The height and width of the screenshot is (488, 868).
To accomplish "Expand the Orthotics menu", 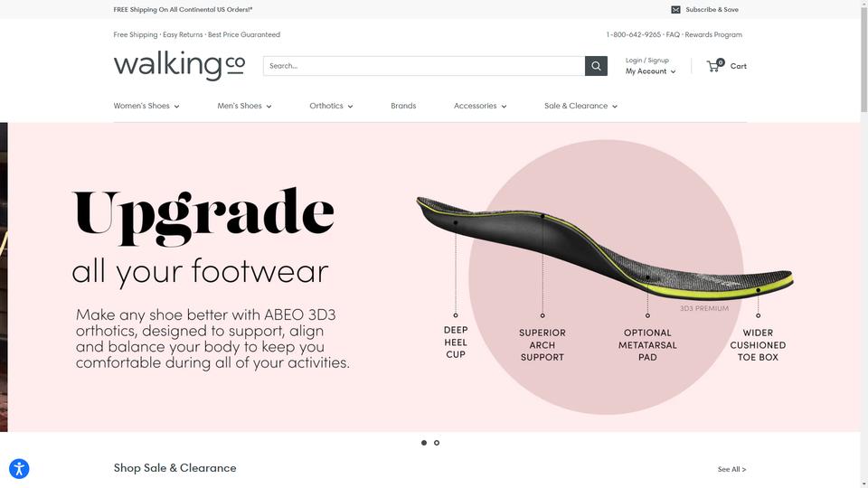I will [331, 106].
